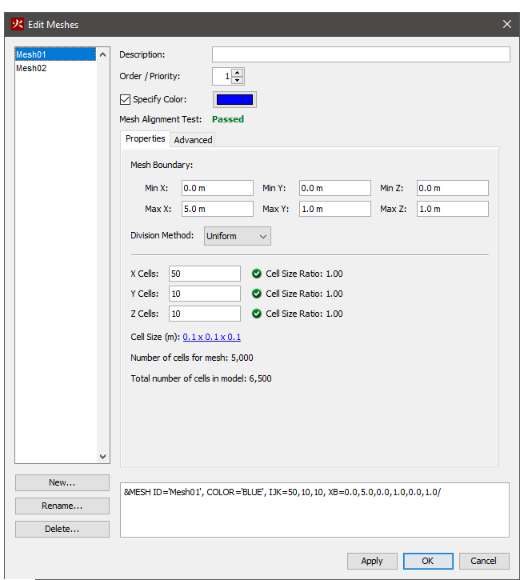Image resolution: width=524 pixels, height=580 pixels.
Task: Select Mesh01 in the mesh list
Action: 55,55
